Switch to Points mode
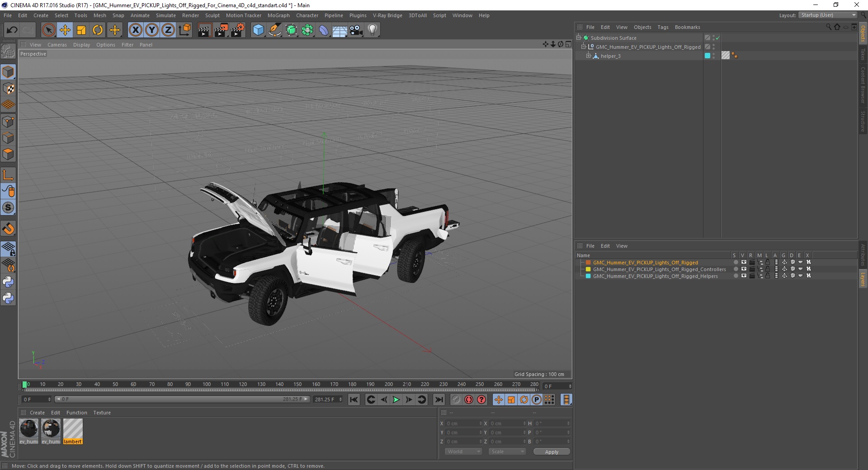 click(8, 122)
